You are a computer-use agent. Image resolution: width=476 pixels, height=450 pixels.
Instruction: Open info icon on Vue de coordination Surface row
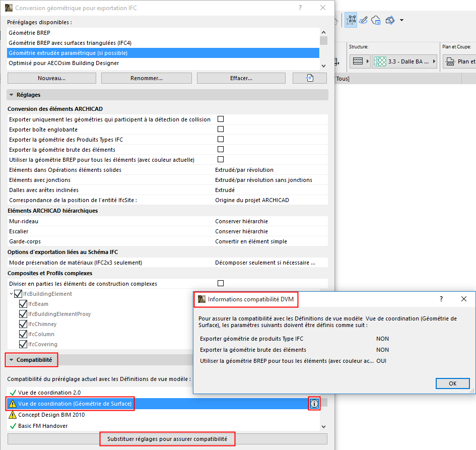click(314, 404)
